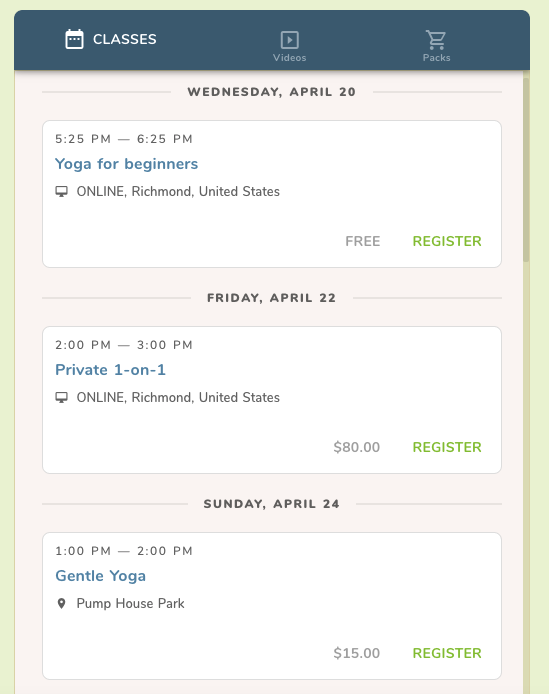Register for the $80.00 Private 1-on-1 session

click(x=447, y=447)
